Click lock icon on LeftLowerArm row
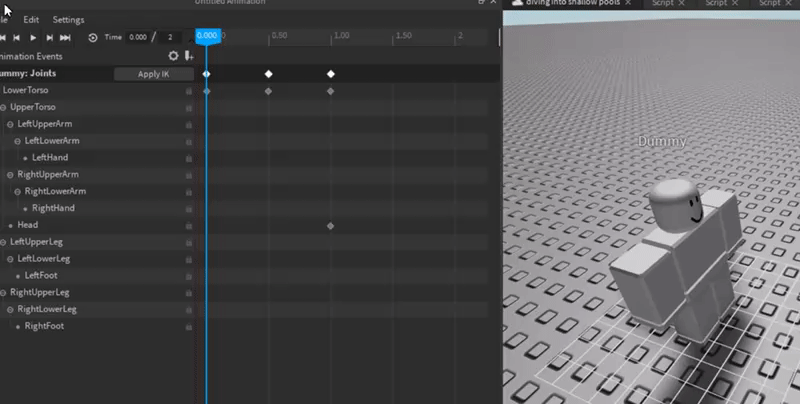Screen dimensions: 800x404 click(x=189, y=141)
